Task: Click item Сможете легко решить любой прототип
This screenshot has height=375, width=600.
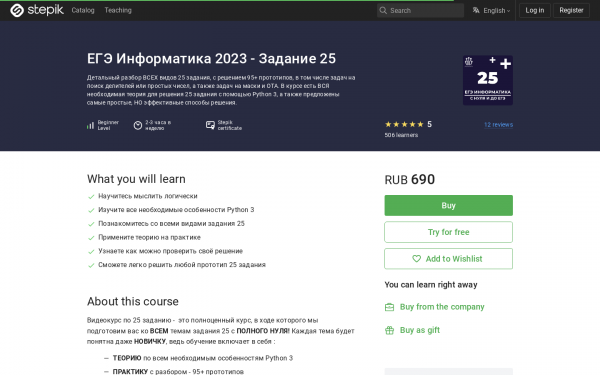Action: (x=182, y=265)
